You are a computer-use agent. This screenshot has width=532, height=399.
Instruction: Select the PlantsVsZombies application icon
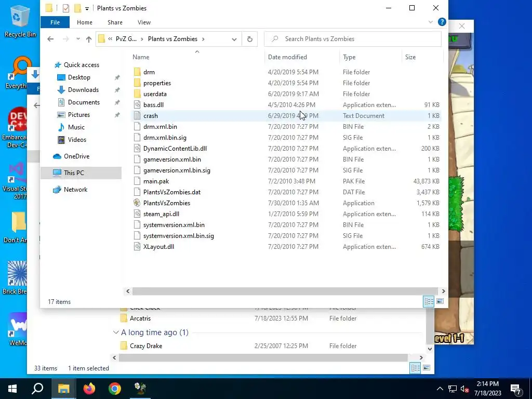click(x=137, y=203)
